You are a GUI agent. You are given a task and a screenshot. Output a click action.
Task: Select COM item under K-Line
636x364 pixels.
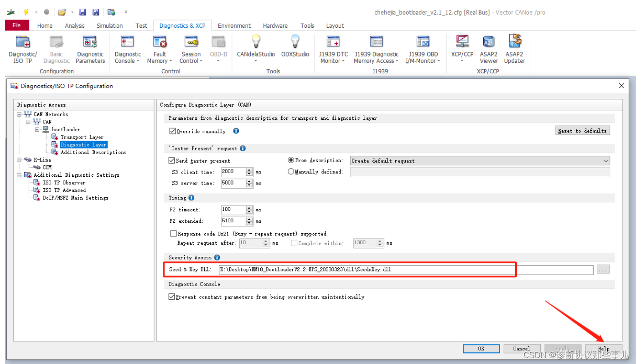pyautogui.click(x=47, y=167)
